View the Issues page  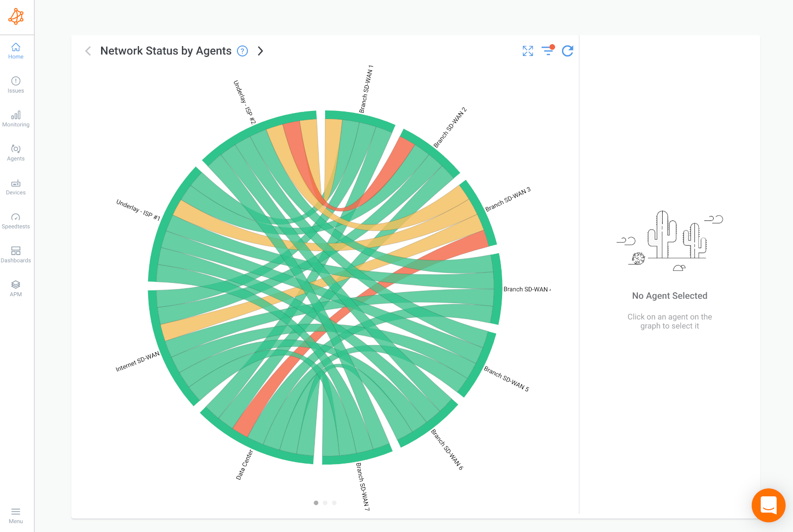15,85
